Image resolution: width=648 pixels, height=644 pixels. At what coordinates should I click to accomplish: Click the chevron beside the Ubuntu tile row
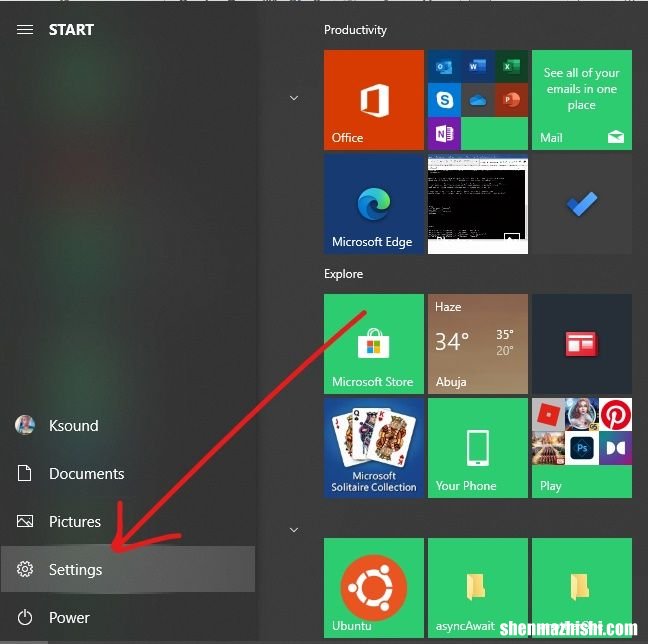tap(294, 529)
